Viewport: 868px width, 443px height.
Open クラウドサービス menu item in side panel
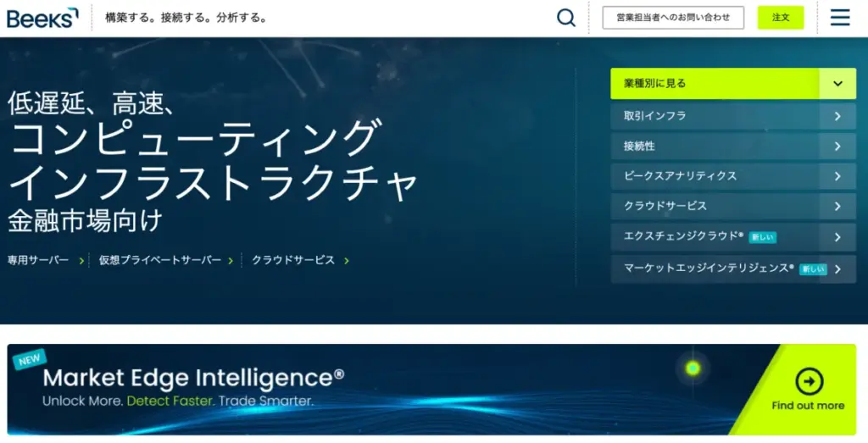coord(733,206)
